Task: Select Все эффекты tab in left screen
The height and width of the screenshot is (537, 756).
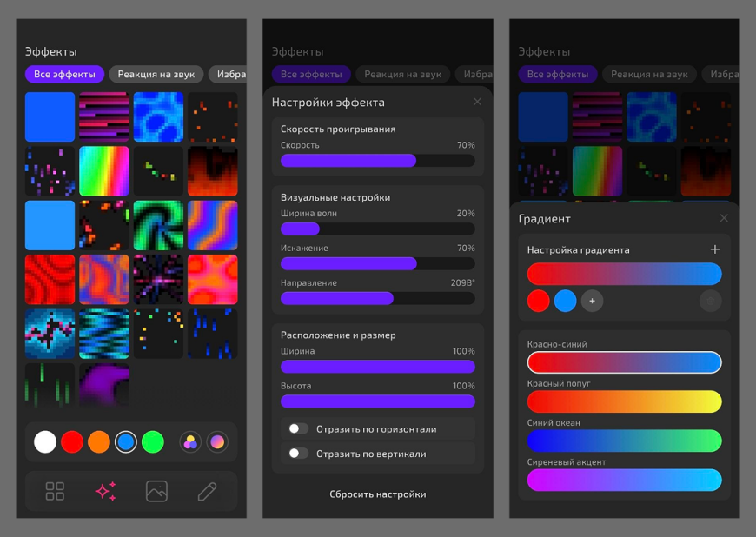Action: (x=64, y=74)
